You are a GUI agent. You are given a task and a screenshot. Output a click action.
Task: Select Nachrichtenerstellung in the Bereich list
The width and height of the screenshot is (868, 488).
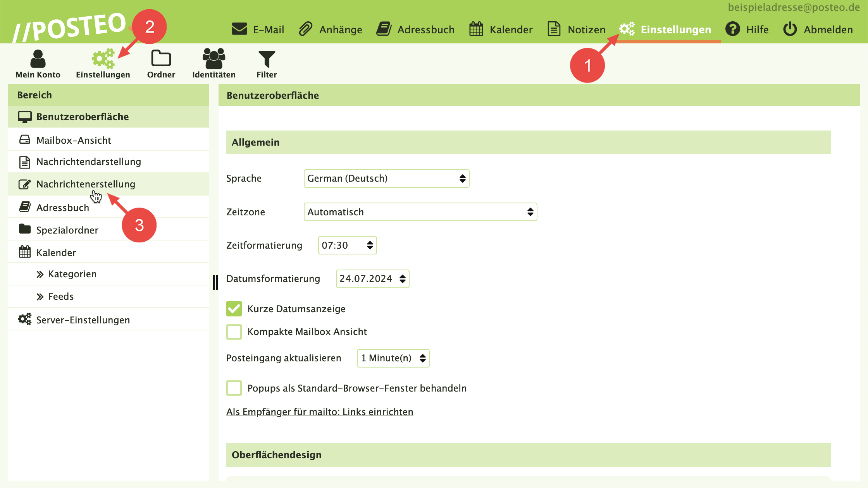click(86, 184)
